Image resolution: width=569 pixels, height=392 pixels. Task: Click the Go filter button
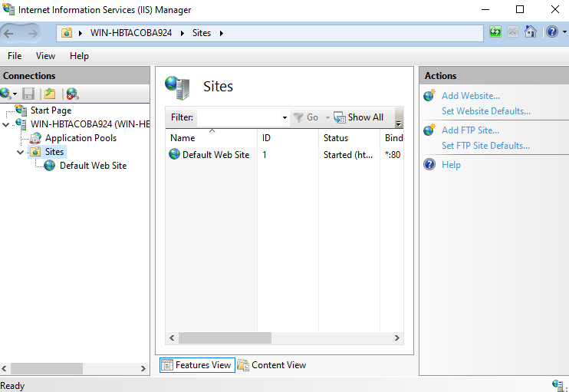tap(305, 117)
